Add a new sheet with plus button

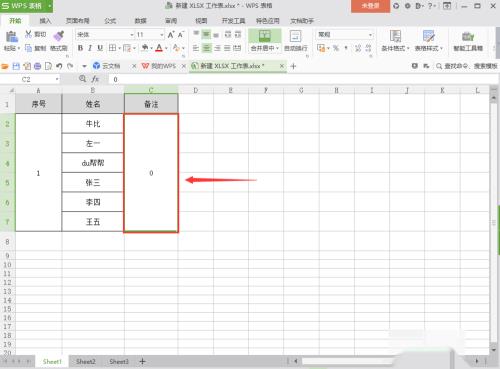(x=142, y=361)
